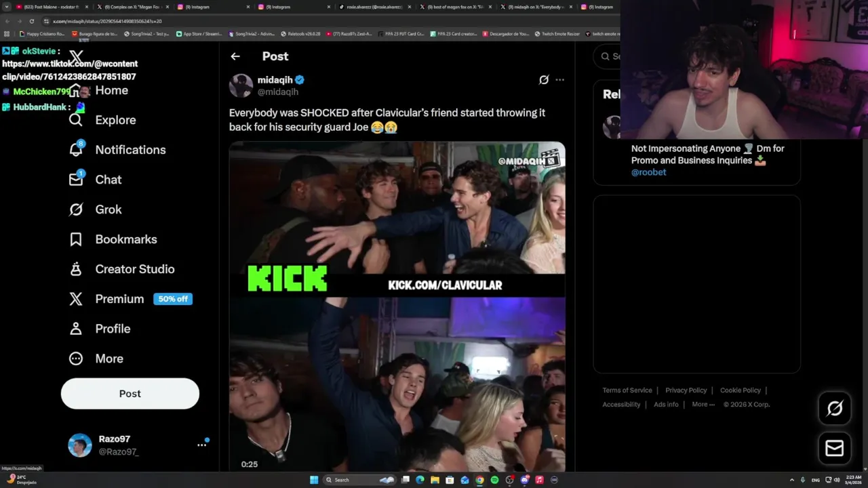Open the floating messages envelope button
Screen dimensions: 868x488
[x=835, y=448]
